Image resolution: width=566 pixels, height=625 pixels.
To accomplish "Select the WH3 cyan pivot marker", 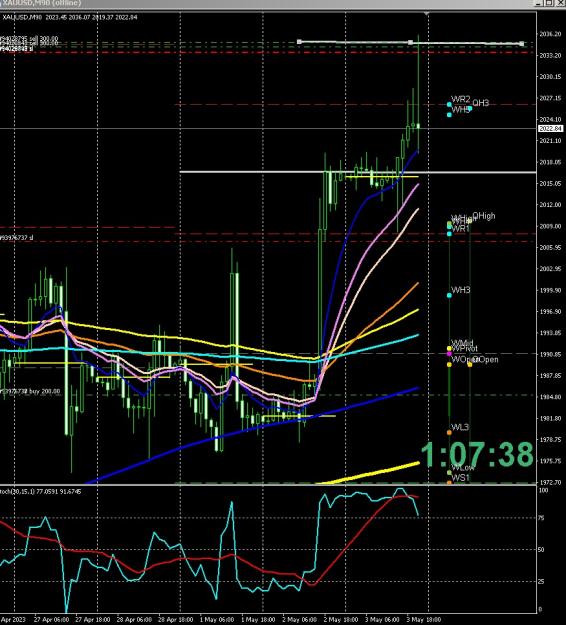I will point(449,295).
